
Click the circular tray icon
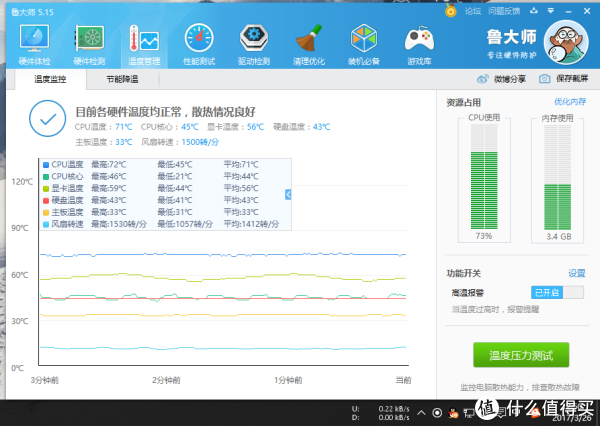point(437,413)
